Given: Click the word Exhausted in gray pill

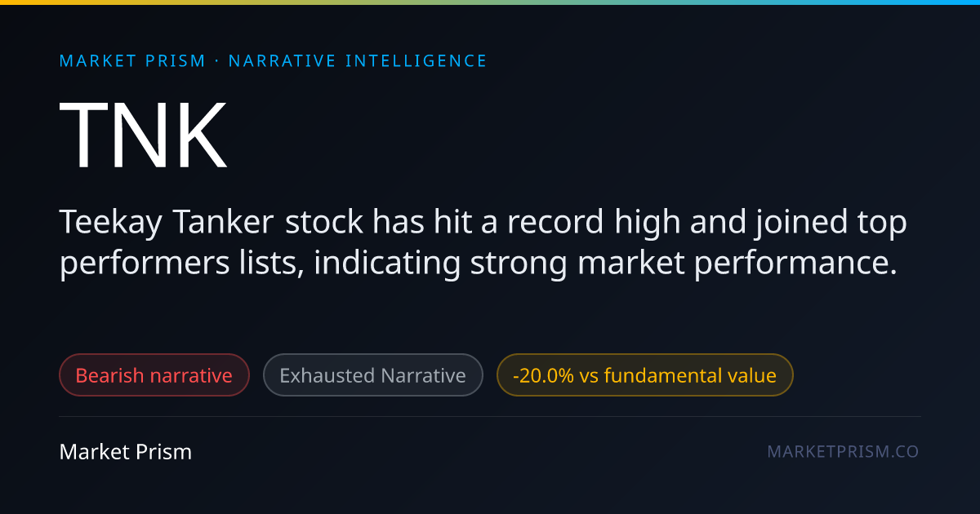Looking at the screenshot, I should click(x=327, y=375).
